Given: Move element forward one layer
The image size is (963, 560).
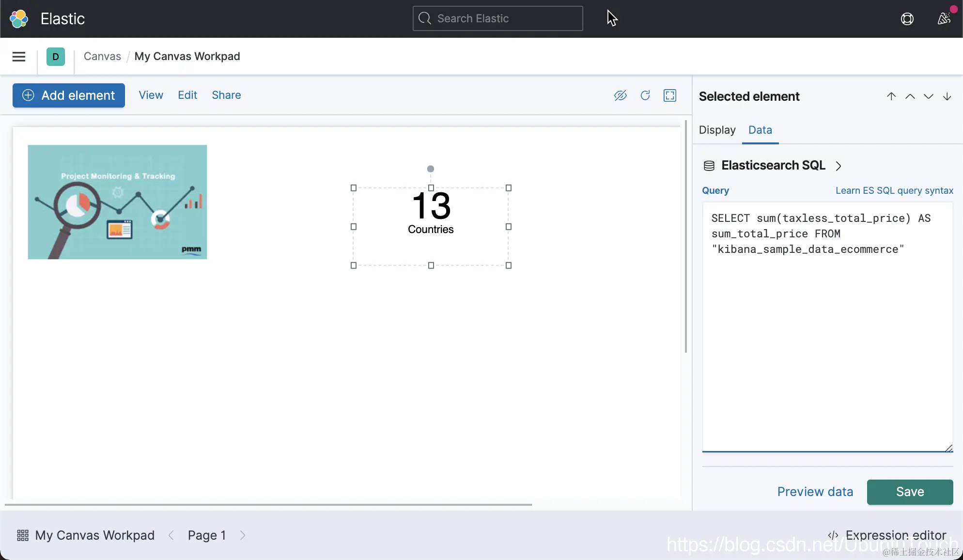Looking at the screenshot, I should click(x=910, y=96).
